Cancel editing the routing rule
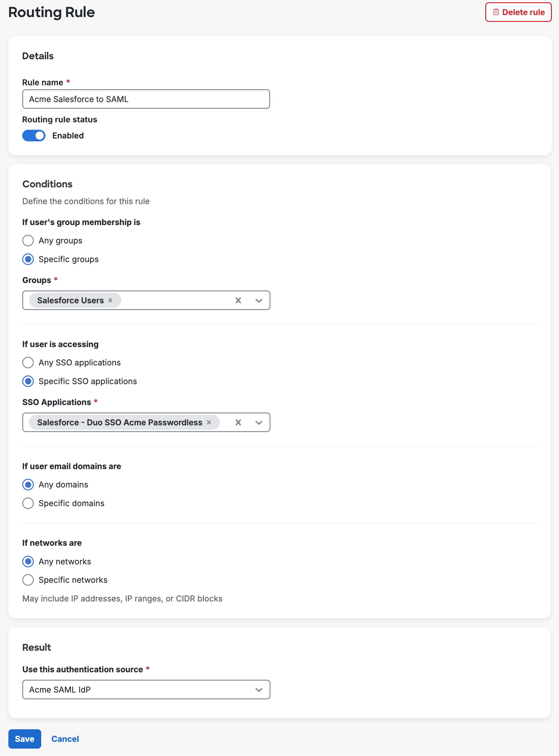 [x=65, y=739]
